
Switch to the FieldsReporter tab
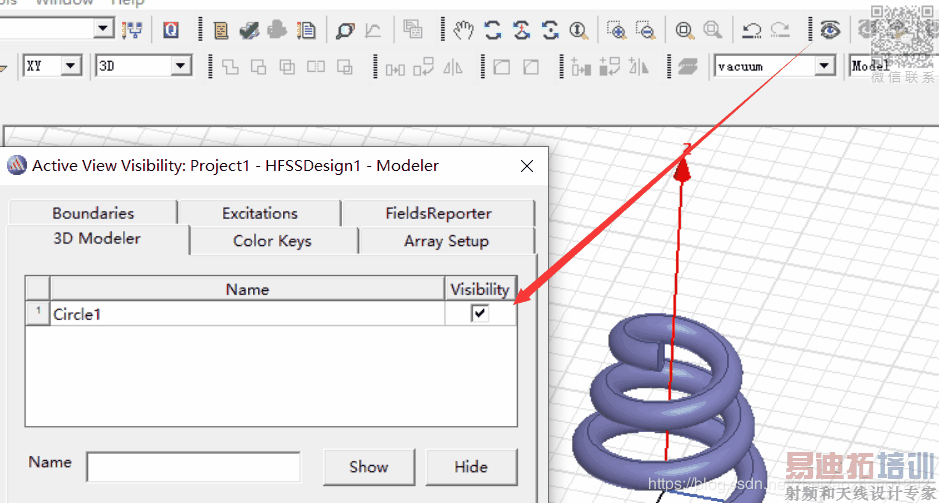(438, 213)
